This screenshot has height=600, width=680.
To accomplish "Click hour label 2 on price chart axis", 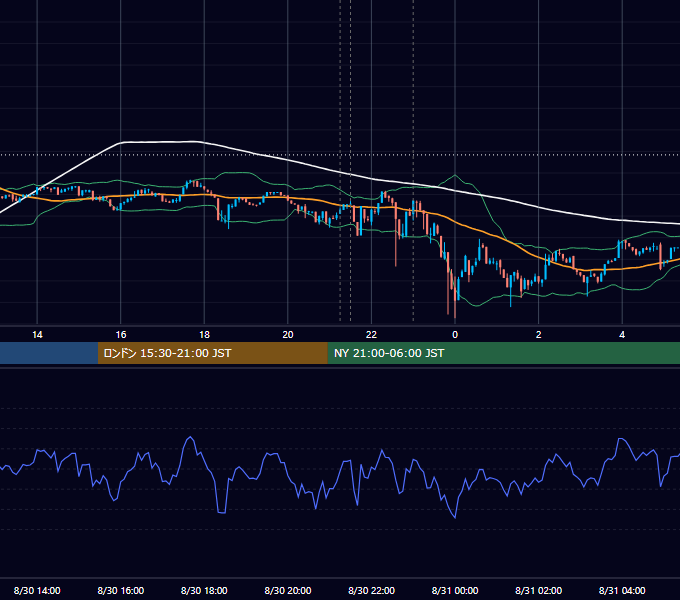I will pos(539,335).
